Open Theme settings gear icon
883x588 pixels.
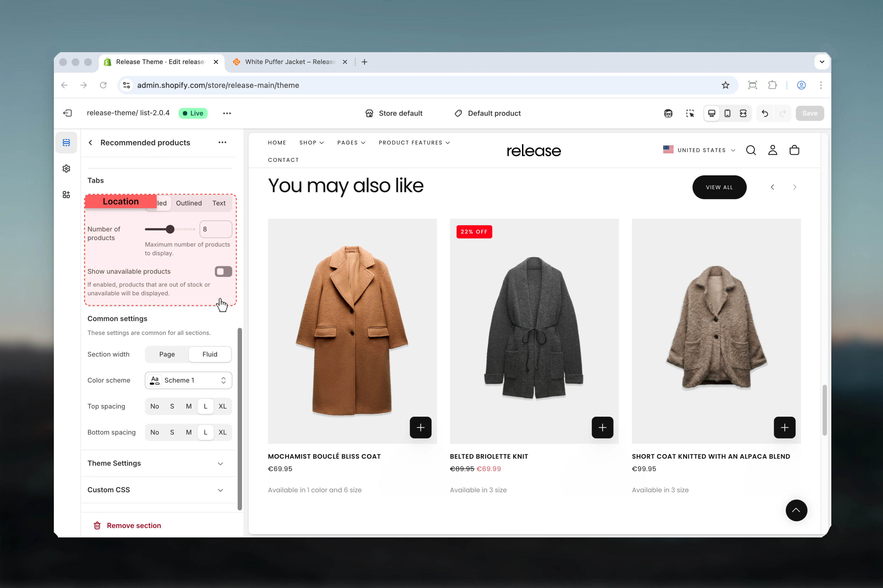pos(66,169)
